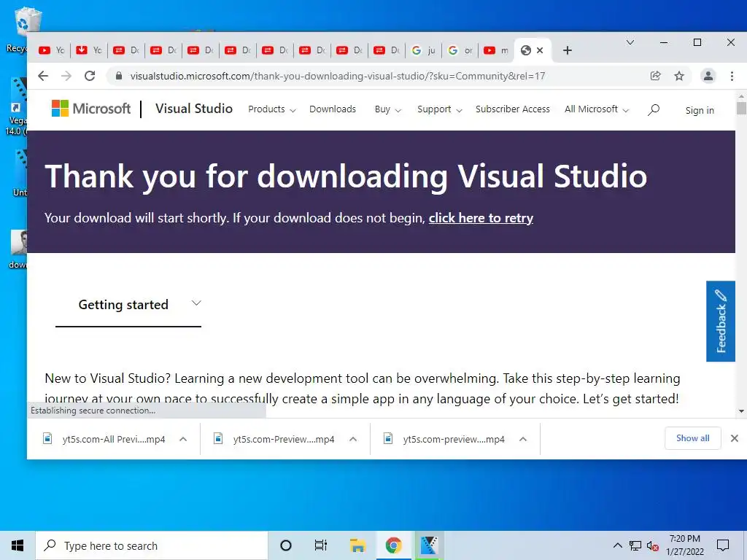The image size is (747, 560).
Task: Open Cortana from the taskbar
Action: coord(286,545)
